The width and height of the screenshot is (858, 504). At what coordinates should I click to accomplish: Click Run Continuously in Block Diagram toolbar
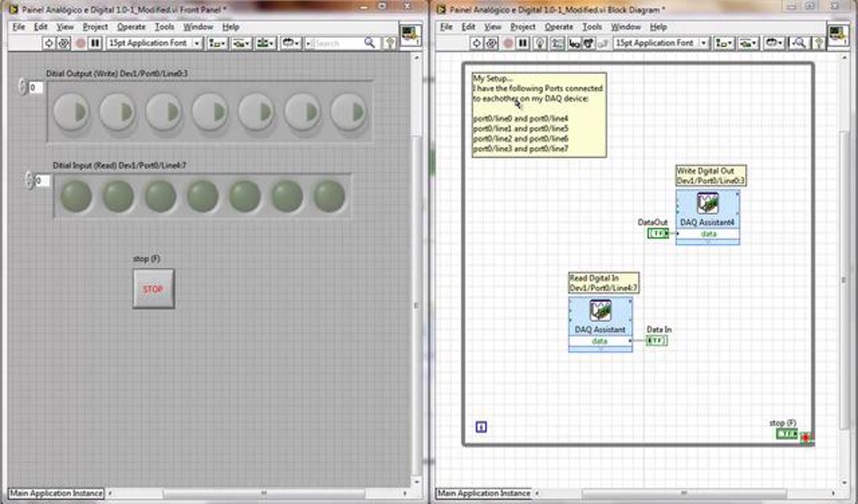point(492,43)
